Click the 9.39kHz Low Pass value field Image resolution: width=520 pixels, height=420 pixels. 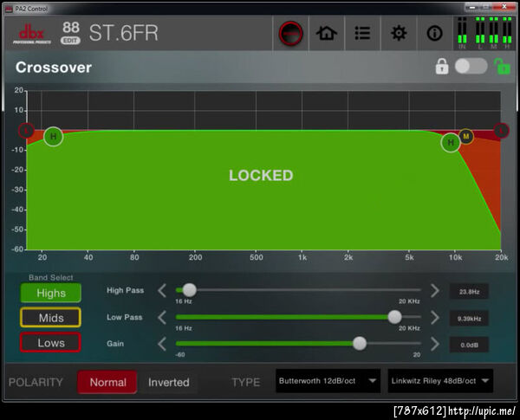[x=469, y=319]
